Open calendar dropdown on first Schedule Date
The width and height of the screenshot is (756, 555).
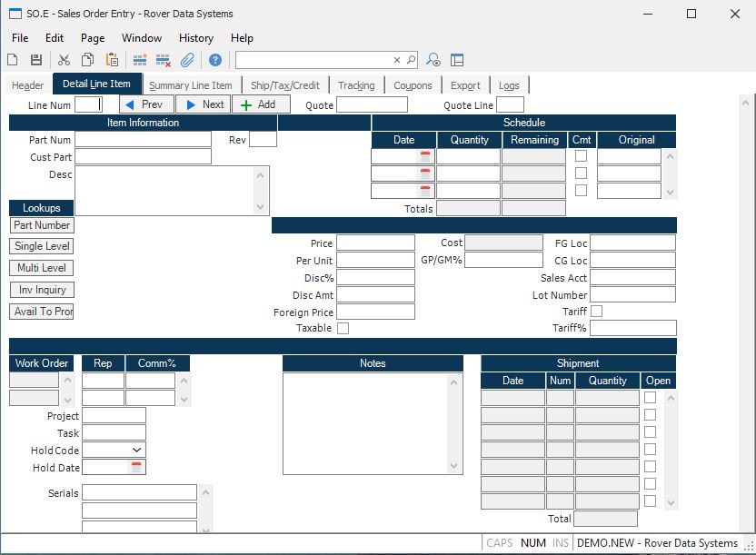click(424, 156)
